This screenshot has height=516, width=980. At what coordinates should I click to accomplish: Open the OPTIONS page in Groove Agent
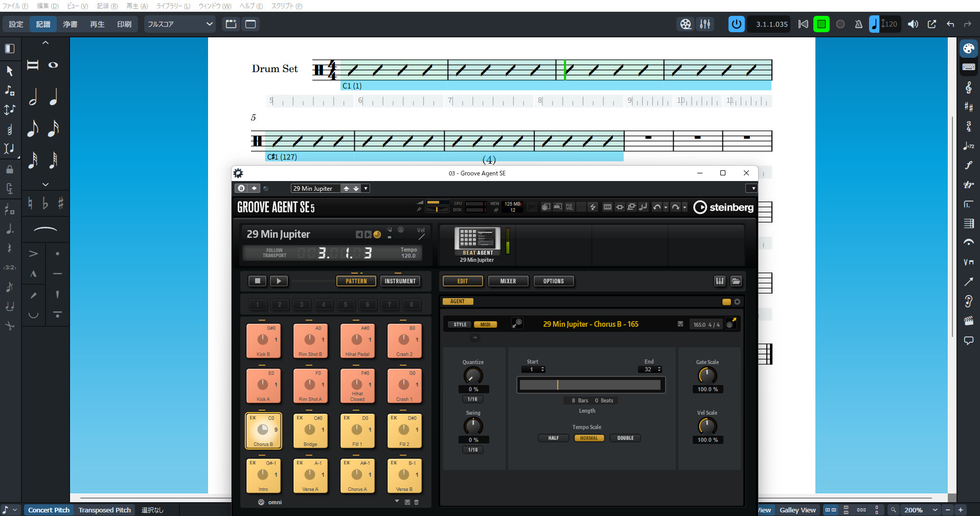point(554,281)
